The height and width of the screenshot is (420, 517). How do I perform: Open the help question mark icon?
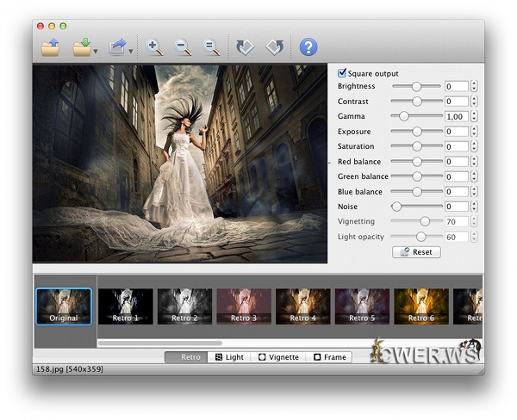pyautogui.click(x=308, y=46)
